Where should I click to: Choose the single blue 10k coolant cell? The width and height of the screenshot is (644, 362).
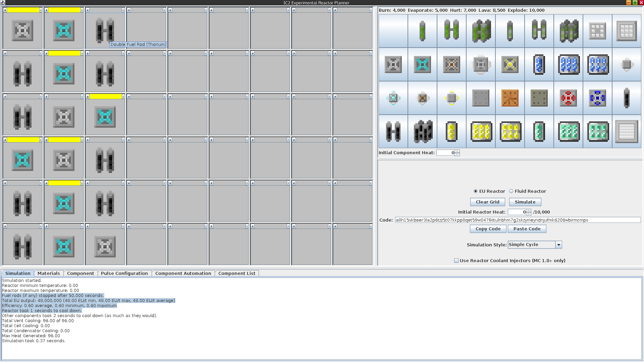click(x=539, y=64)
